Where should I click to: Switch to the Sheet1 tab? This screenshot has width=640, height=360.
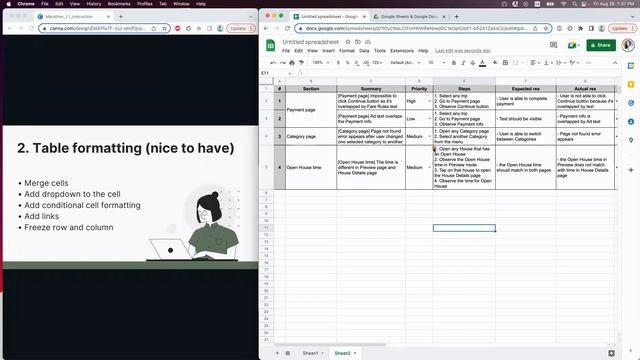click(x=313, y=353)
